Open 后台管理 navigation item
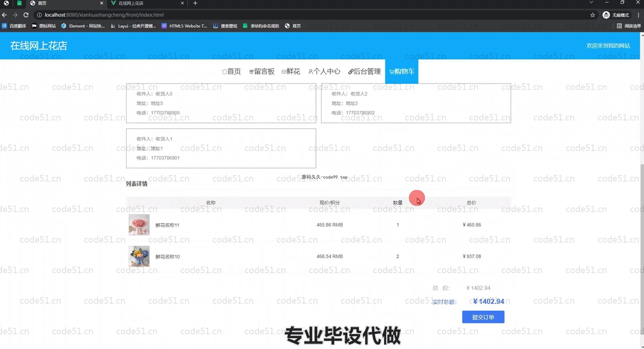 pyautogui.click(x=364, y=71)
